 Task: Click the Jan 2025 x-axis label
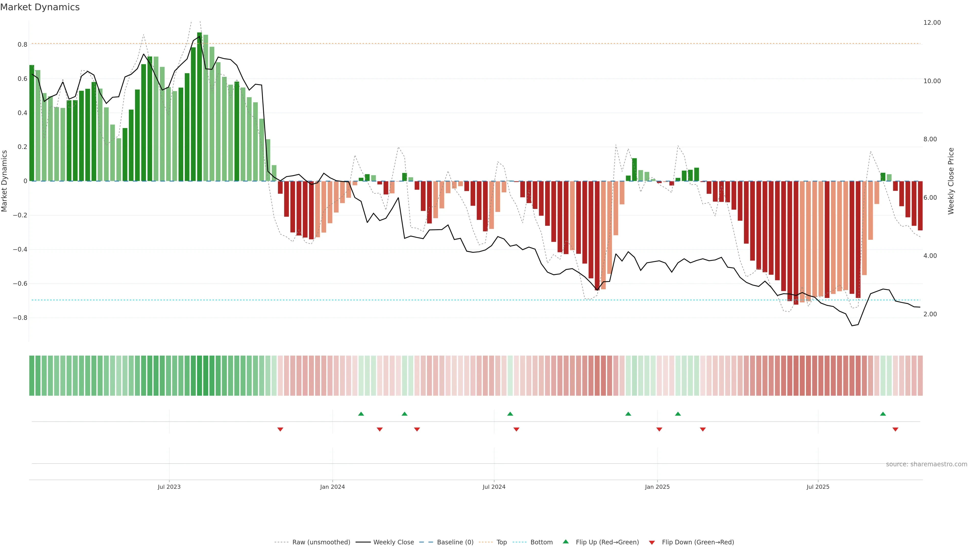coord(657,487)
